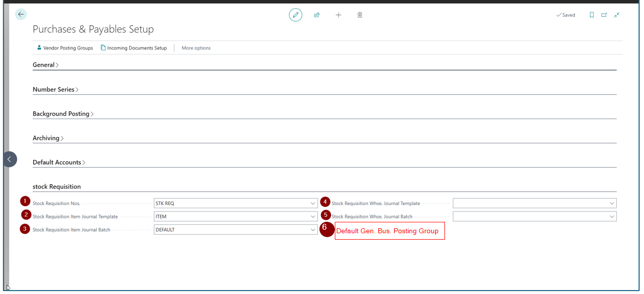The image size is (644, 294).
Task: Open Incoming Documents Setup
Action: tap(134, 48)
